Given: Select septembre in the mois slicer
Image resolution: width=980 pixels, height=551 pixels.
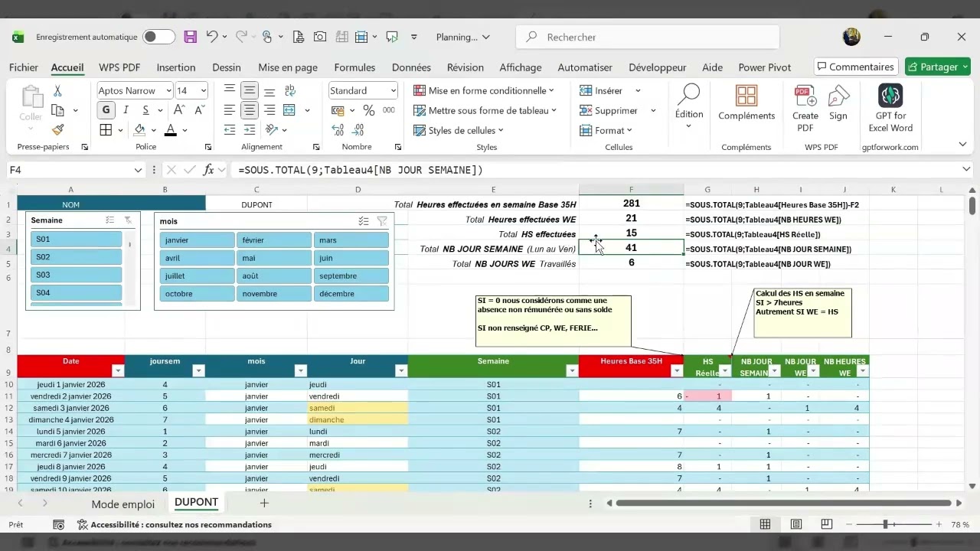Looking at the screenshot, I should click(351, 276).
